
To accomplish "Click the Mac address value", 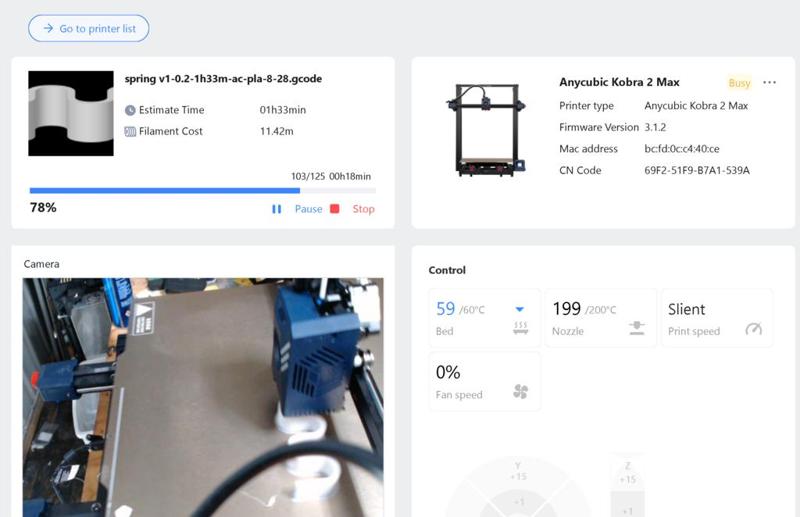I will [x=682, y=149].
